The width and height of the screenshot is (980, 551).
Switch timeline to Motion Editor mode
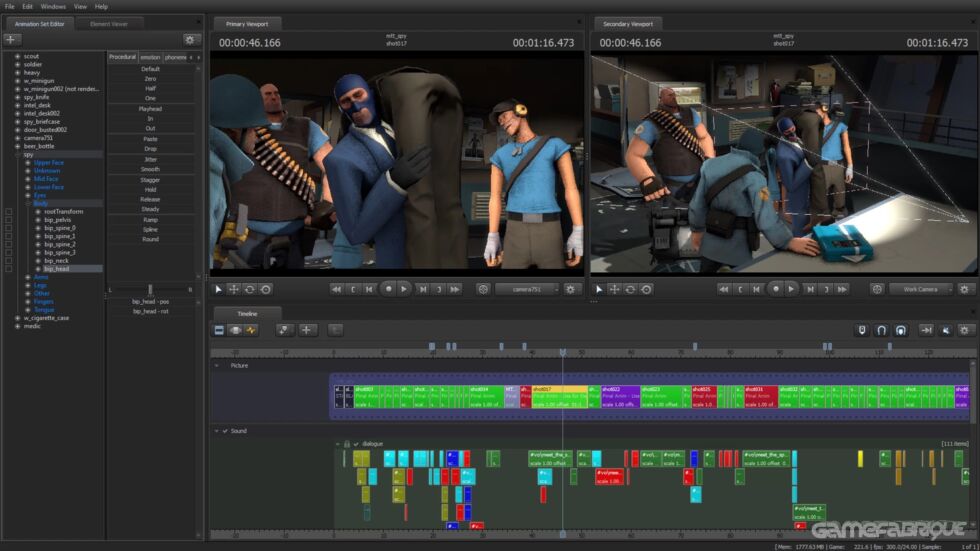click(235, 330)
